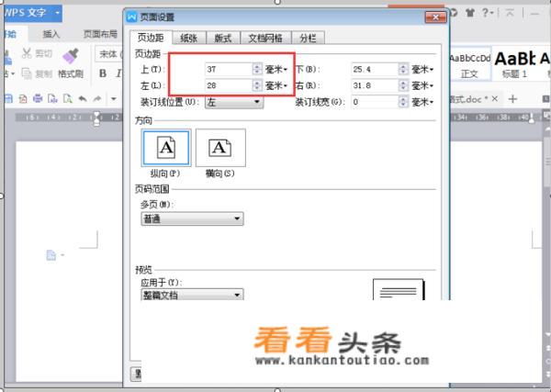The width and height of the screenshot is (551, 392).
Task: Select the 文档网格 tab
Action: point(265,38)
